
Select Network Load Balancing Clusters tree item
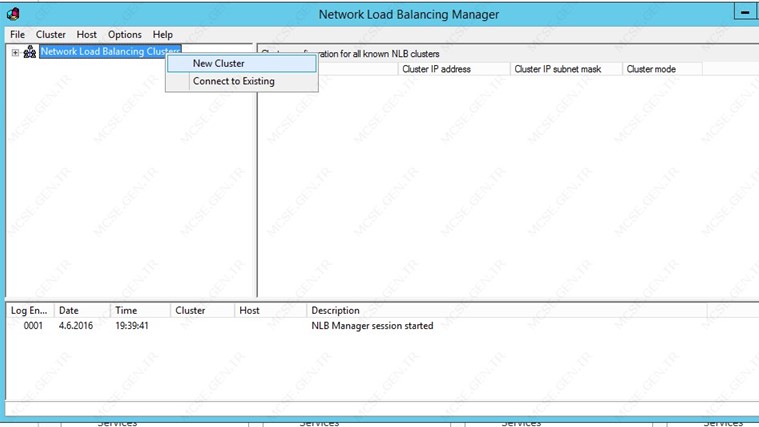click(x=110, y=51)
